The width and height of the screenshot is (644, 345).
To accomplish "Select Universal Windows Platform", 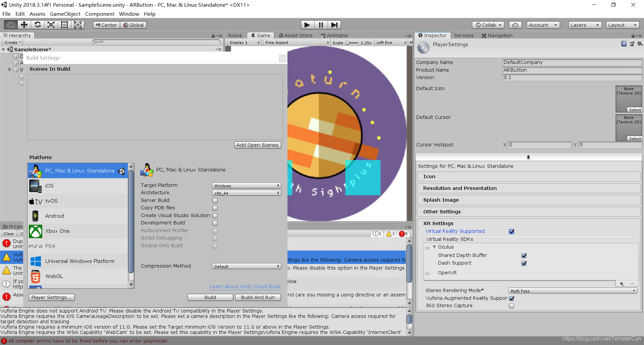I will (x=78, y=261).
